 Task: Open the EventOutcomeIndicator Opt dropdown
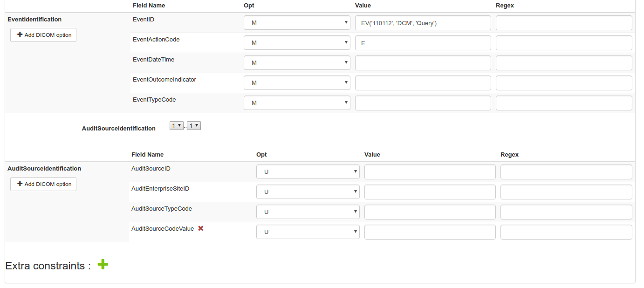tap(297, 82)
